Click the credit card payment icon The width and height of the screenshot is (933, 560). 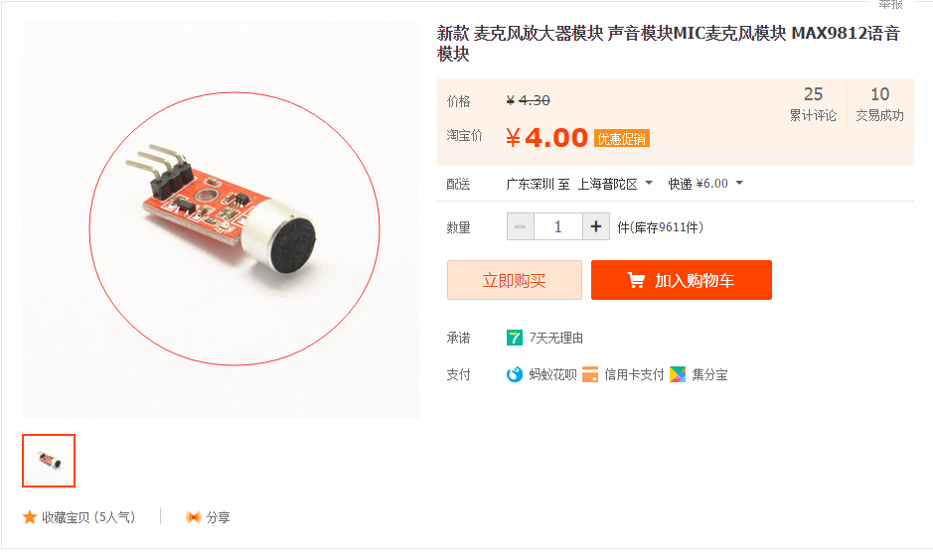coord(590,374)
